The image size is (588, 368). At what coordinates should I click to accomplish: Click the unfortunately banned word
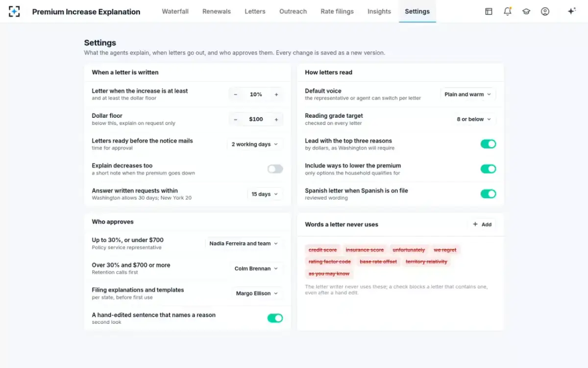coord(409,250)
